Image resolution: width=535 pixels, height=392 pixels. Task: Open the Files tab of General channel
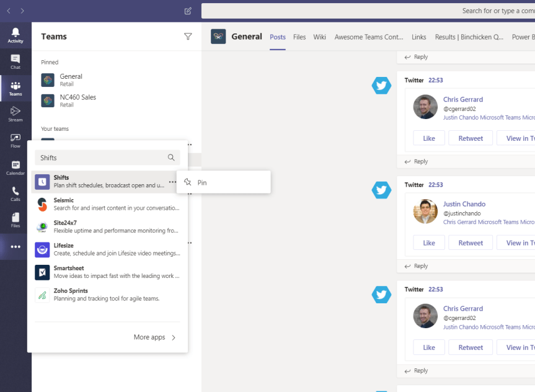click(x=299, y=37)
